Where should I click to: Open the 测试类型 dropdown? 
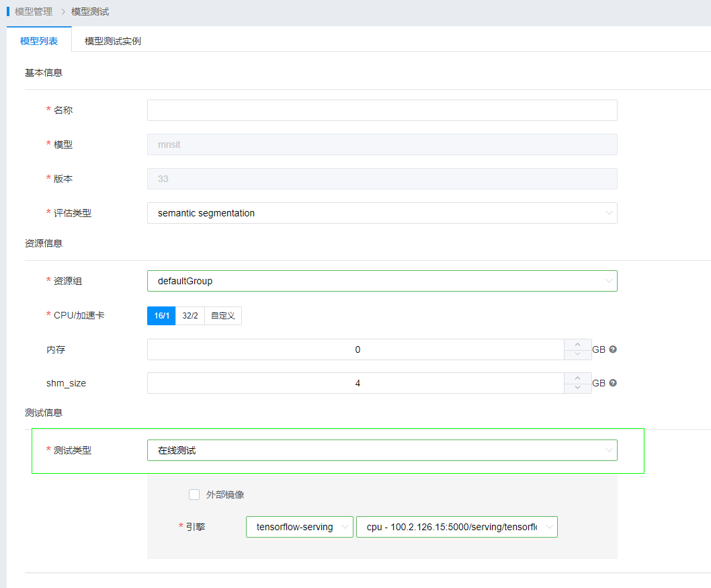382,450
